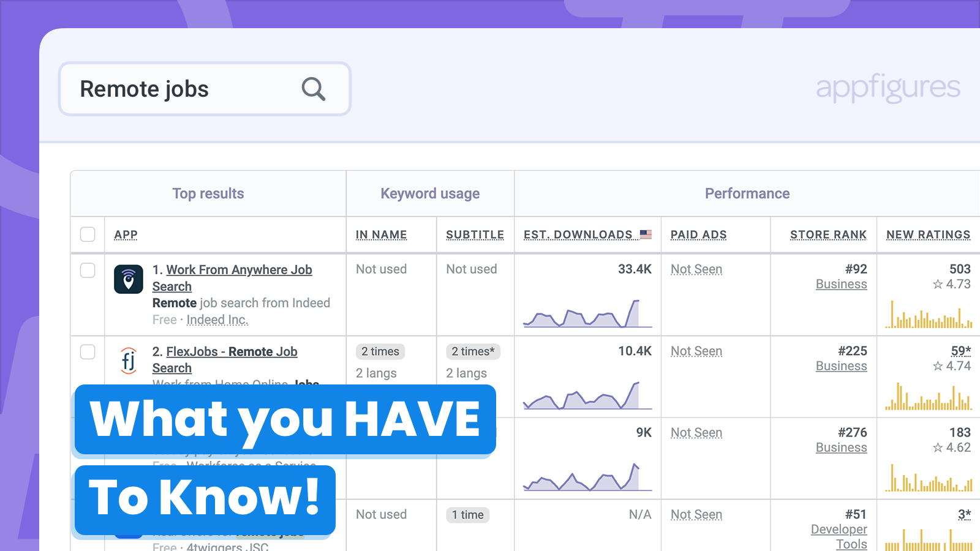Sort by PAID ADS column
The width and height of the screenshot is (980, 551).
pos(698,234)
